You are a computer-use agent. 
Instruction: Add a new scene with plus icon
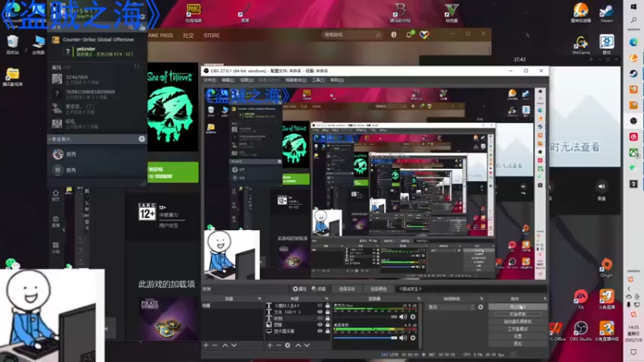point(206,345)
